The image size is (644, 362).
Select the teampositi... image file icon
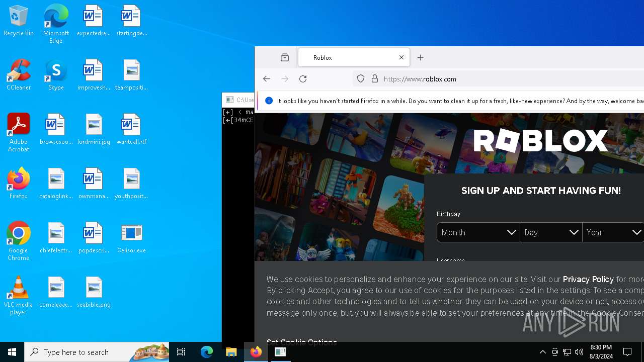(x=131, y=75)
